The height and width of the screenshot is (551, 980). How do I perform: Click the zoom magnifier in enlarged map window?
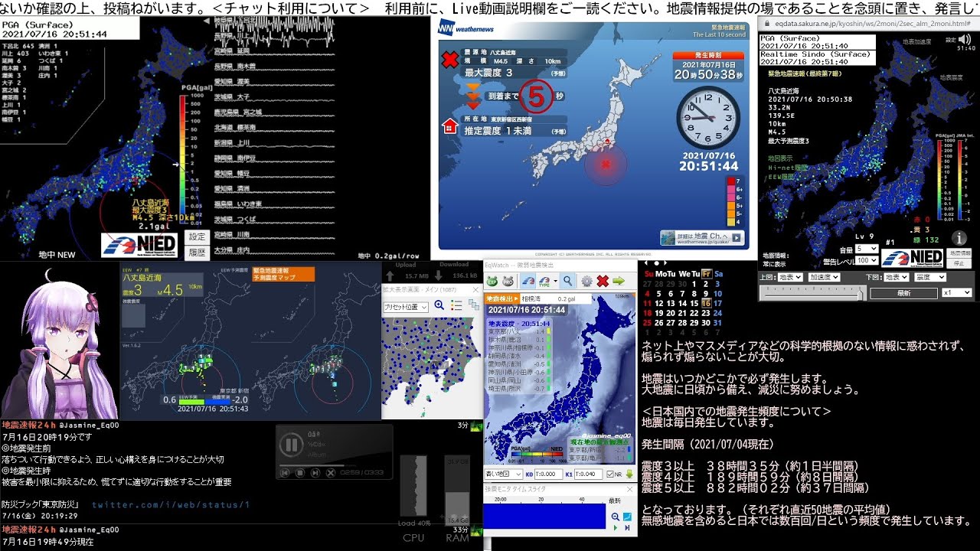pos(439,305)
